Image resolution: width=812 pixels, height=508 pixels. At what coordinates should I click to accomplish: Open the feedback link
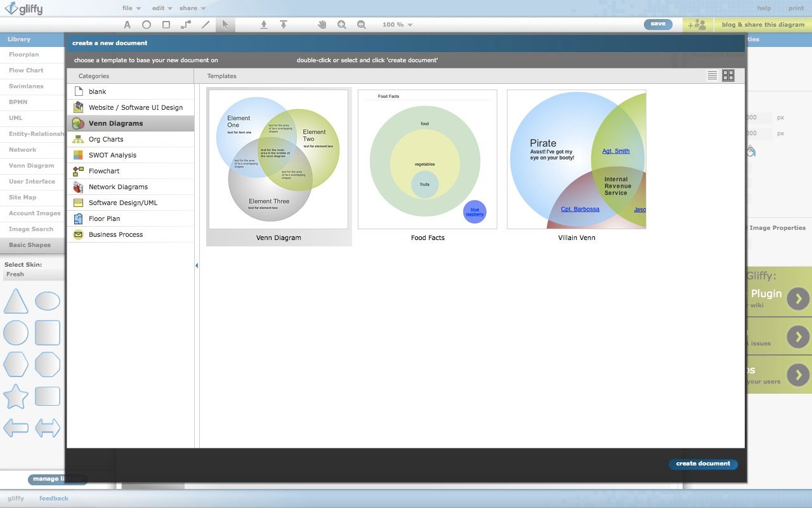pyautogui.click(x=54, y=498)
